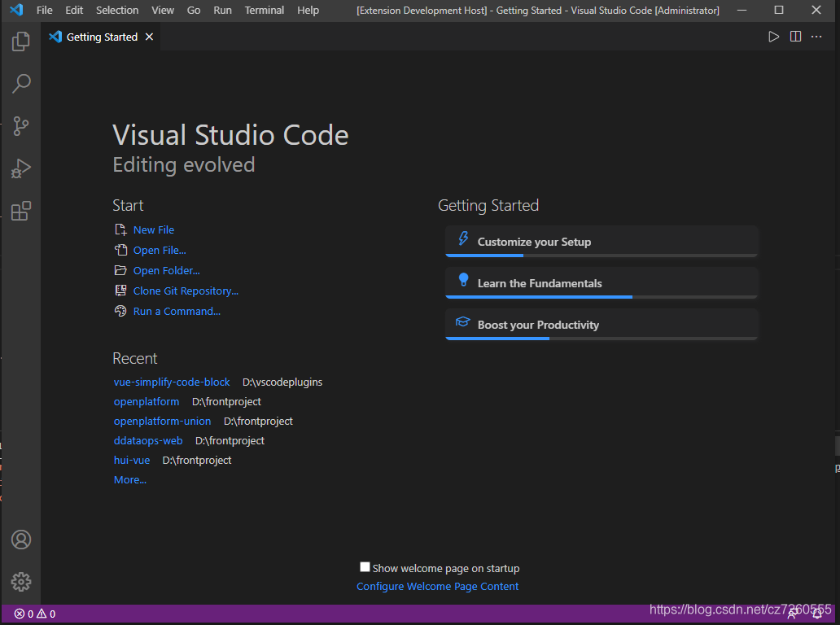This screenshot has height=625, width=840.
Task: Click the Run a Command... link
Action: pyautogui.click(x=177, y=311)
